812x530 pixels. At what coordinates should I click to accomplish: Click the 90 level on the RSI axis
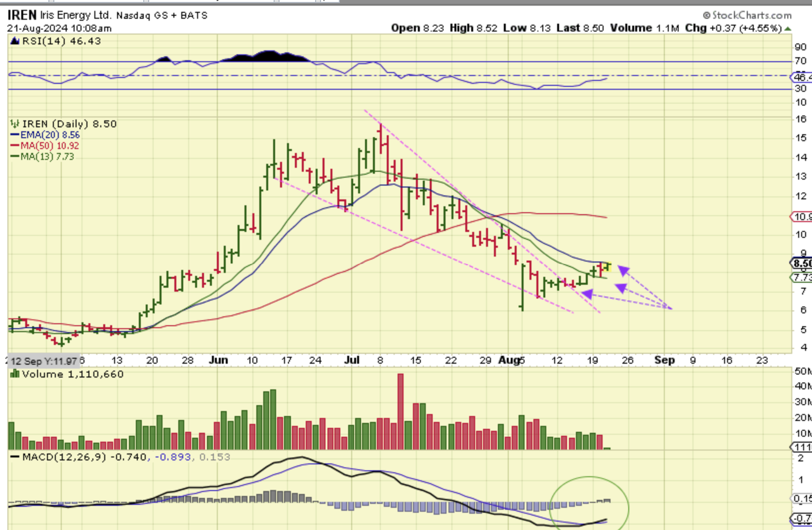point(801,47)
